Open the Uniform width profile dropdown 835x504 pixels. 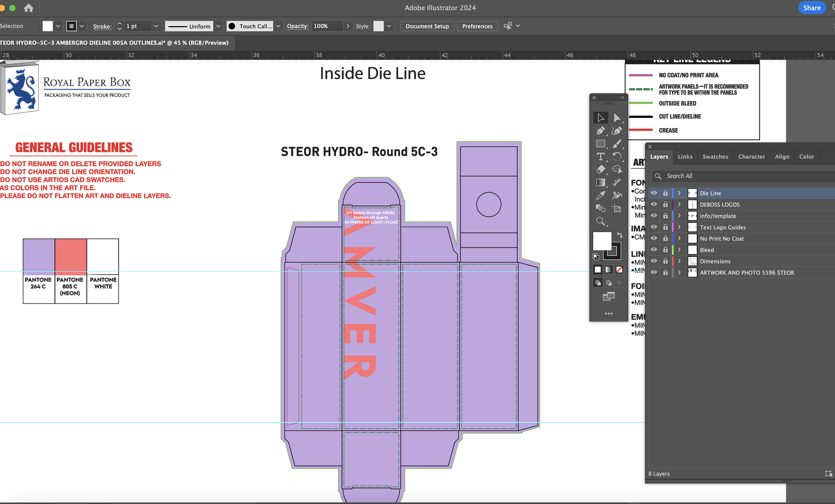[x=218, y=26]
